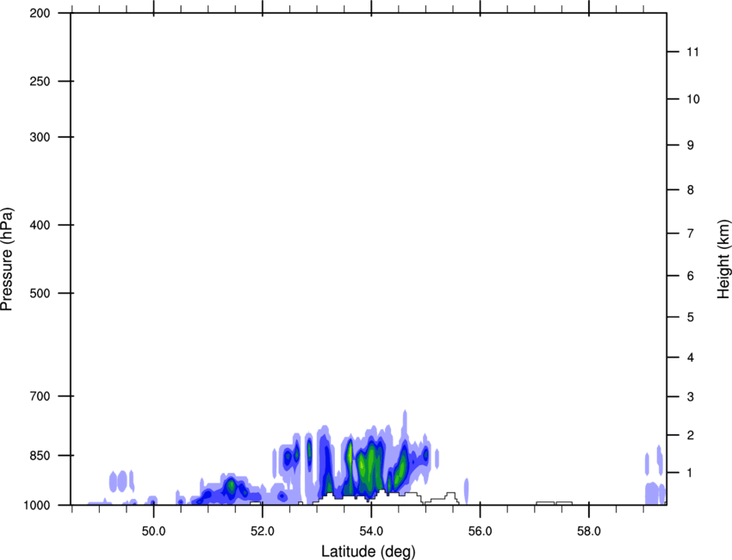Click the 300 pressure tick label
The height and width of the screenshot is (560, 732).
(x=40, y=137)
